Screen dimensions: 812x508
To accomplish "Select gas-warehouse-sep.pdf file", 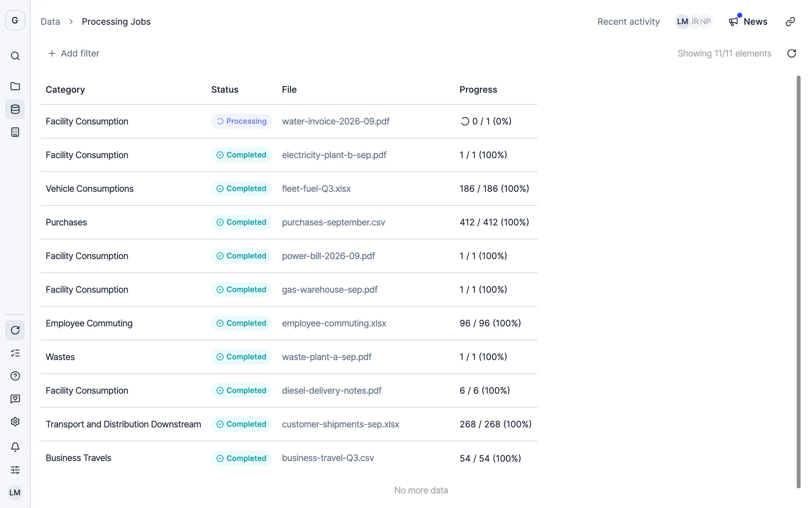I will (330, 289).
